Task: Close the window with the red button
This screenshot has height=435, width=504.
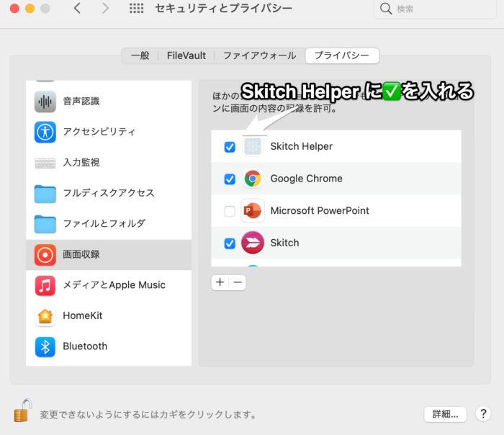Action: point(14,8)
